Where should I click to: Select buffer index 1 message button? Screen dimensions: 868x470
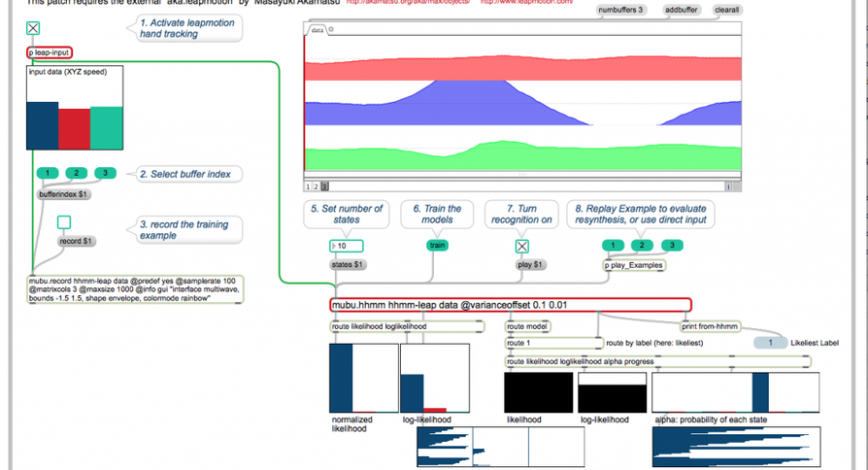point(48,173)
